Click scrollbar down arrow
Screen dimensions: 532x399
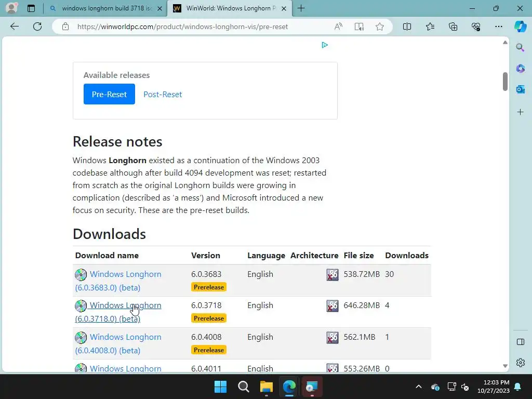click(x=505, y=366)
